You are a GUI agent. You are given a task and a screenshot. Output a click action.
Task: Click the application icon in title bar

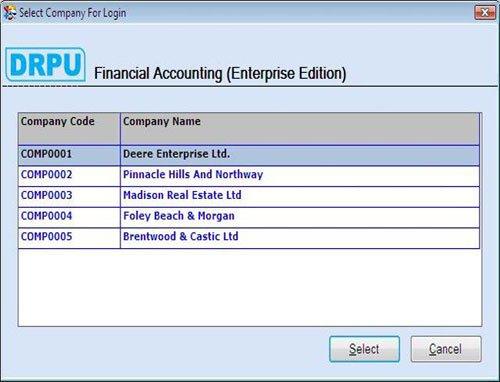pos(9,13)
